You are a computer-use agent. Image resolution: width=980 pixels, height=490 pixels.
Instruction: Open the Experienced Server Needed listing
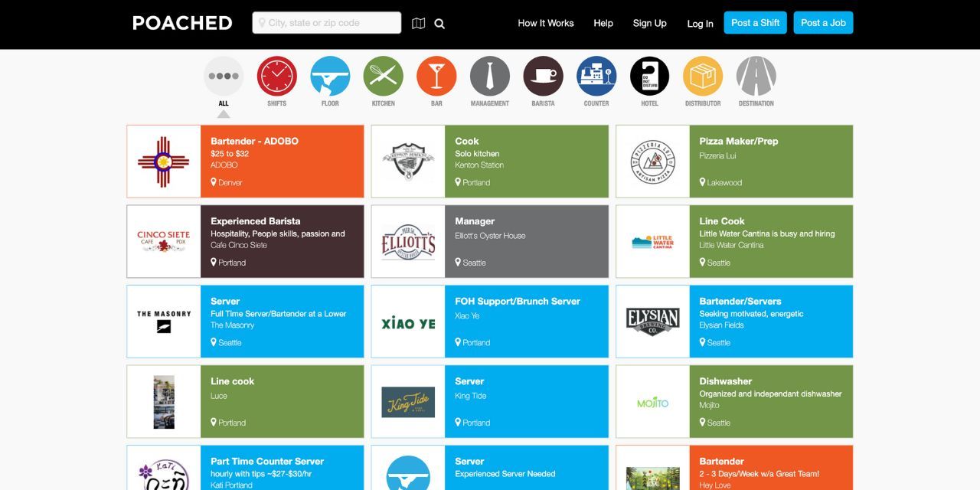tap(490, 468)
